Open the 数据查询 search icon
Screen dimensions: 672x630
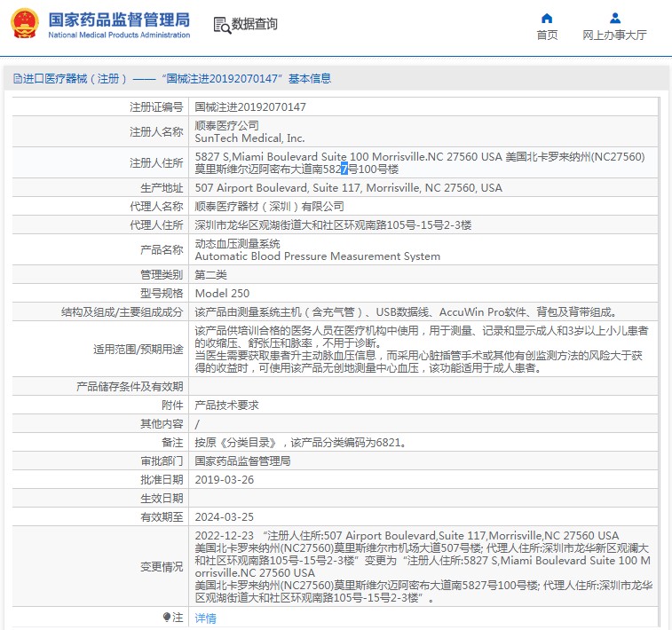pos(222,25)
